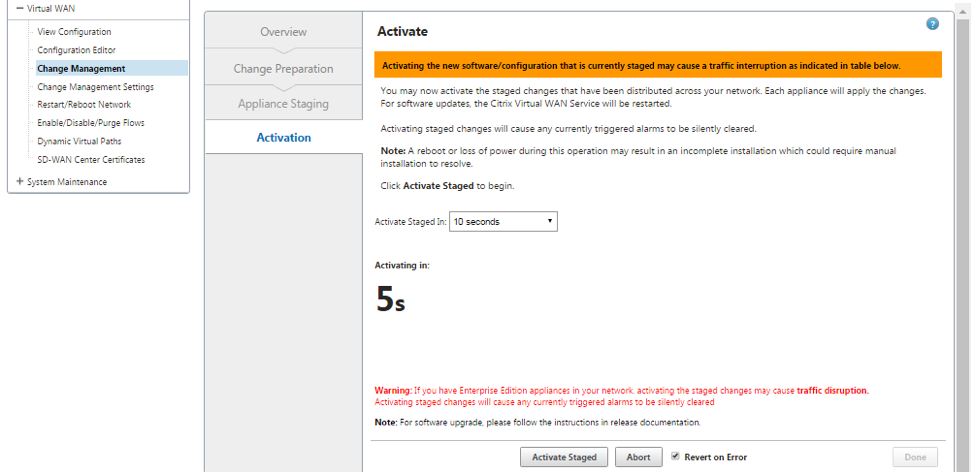The image size is (974, 472).
Task: Open SD-WAN Center Certificates page
Action: [x=91, y=160]
